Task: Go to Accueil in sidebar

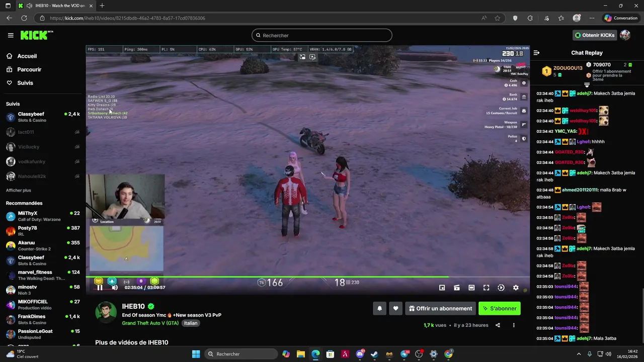Action: [x=27, y=56]
